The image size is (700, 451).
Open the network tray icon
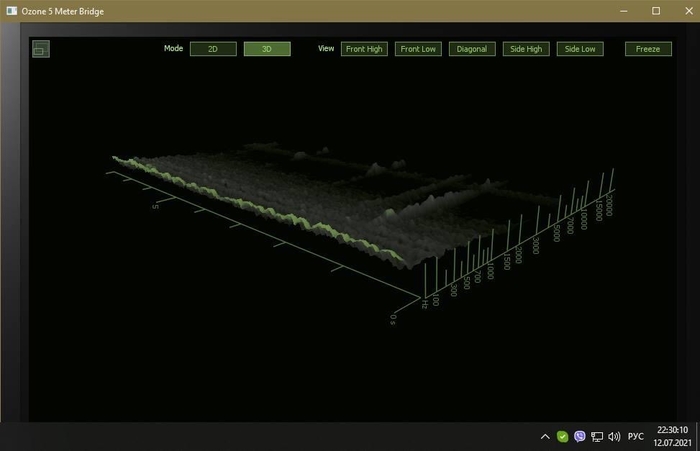coord(597,437)
